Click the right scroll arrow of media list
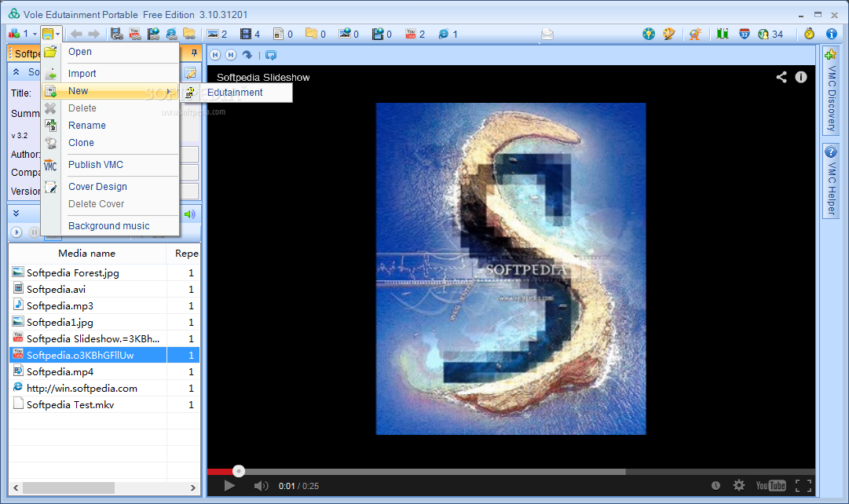This screenshot has height=504, width=849. 192,488
